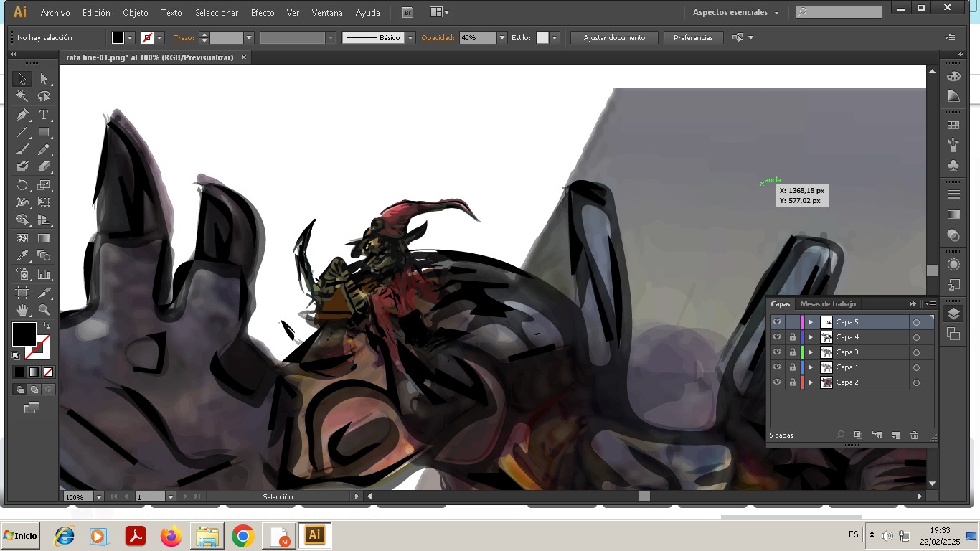Click the Windows Inicio start button
Viewport: 980px width, 551px height.
20,536
